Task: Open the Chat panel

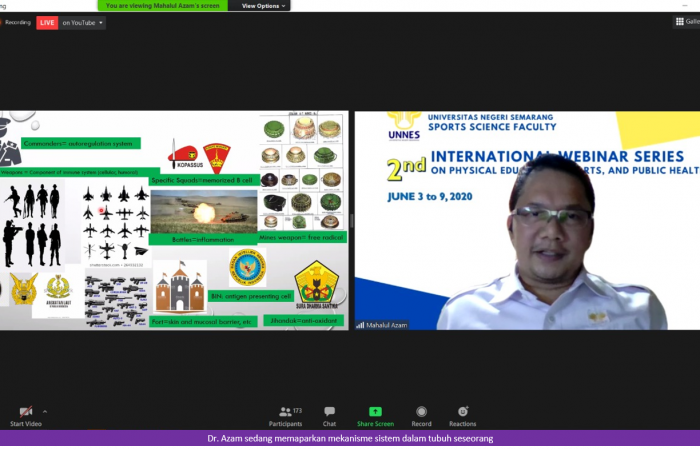Action: tap(329, 411)
